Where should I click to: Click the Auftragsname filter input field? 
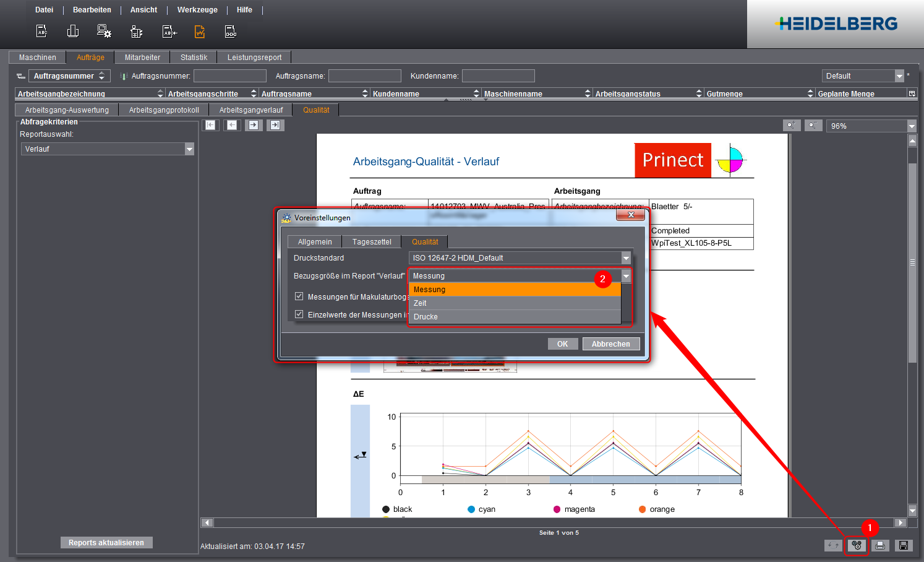[365, 76]
